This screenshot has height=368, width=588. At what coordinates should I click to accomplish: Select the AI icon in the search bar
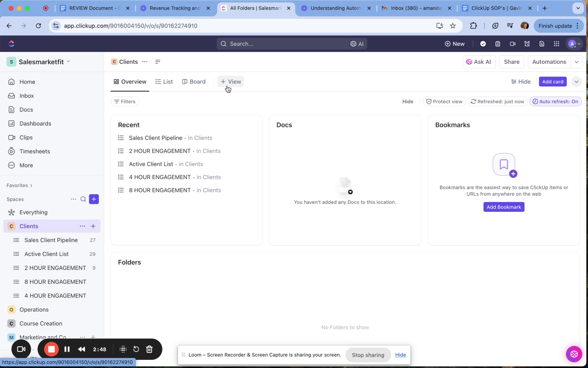click(x=357, y=44)
